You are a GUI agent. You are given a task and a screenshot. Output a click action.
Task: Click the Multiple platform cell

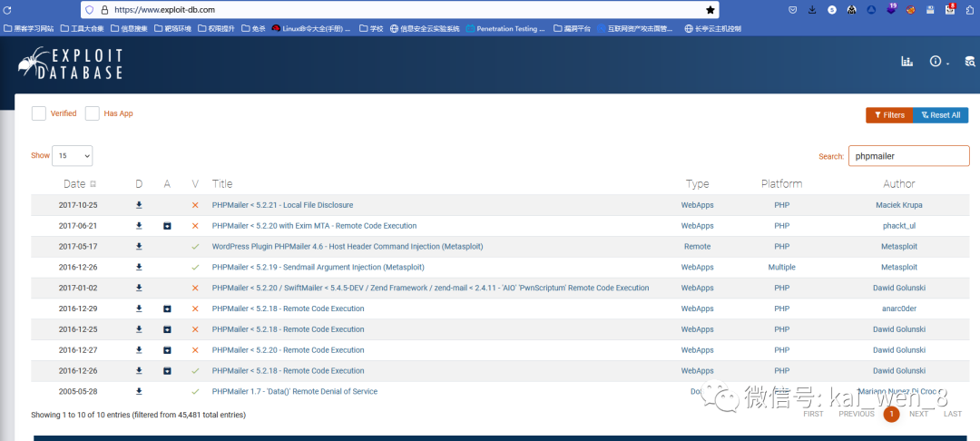[782, 267]
